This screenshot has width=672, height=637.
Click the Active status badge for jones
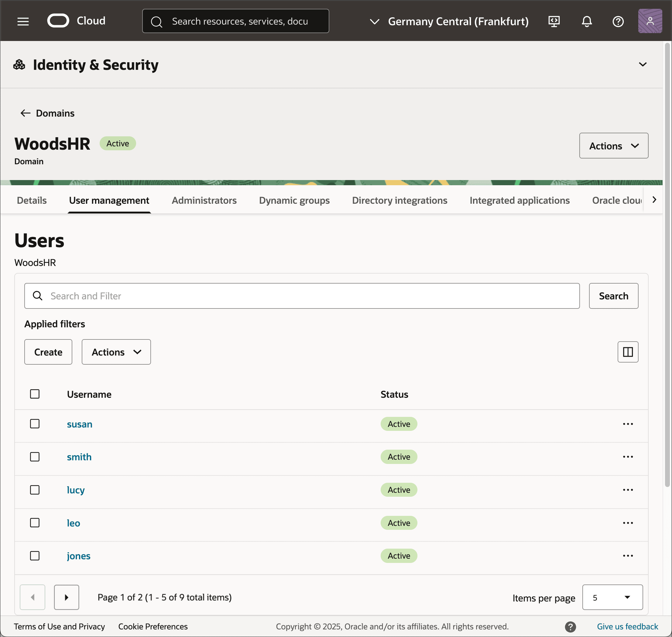click(x=399, y=556)
